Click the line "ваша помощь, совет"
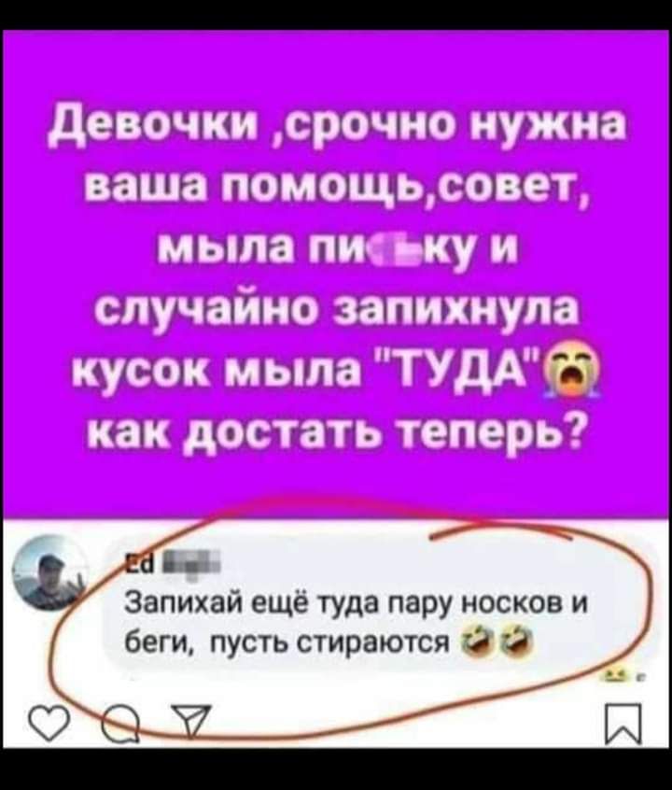This screenshot has width=672, height=790. (x=337, y=190)
